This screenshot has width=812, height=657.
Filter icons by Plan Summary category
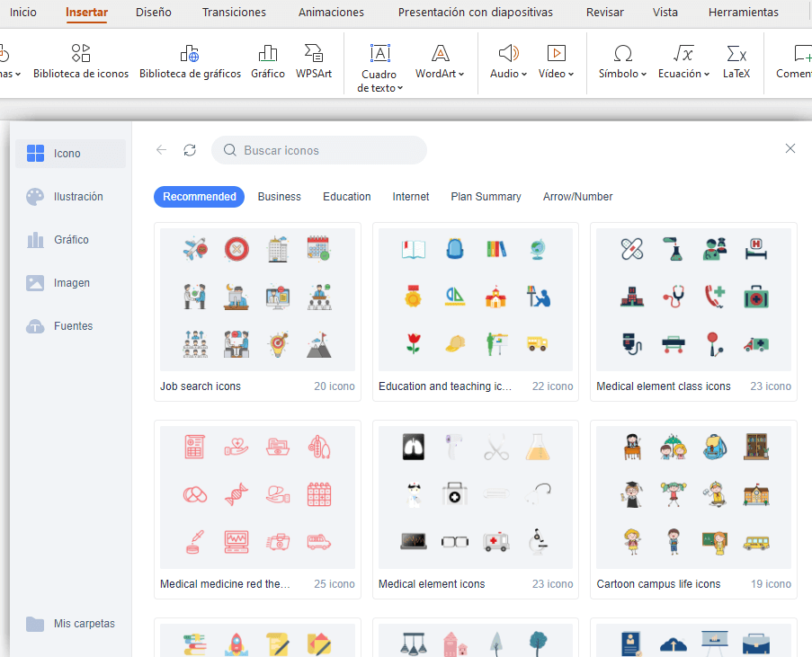pos(486,197)
